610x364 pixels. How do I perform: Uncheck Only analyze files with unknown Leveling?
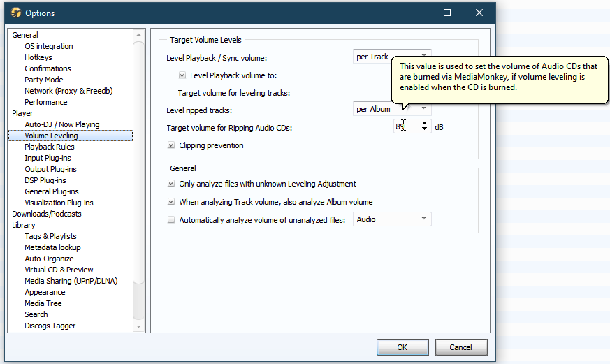coord(171,184)
